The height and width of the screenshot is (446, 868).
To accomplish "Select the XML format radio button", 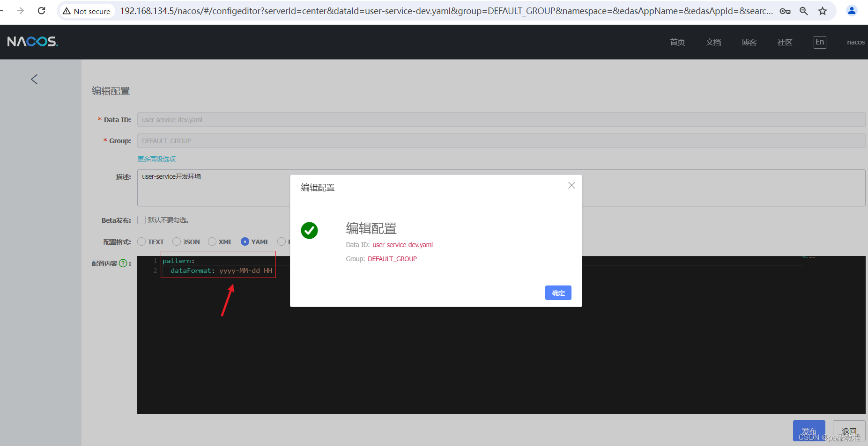I will 212,241.
